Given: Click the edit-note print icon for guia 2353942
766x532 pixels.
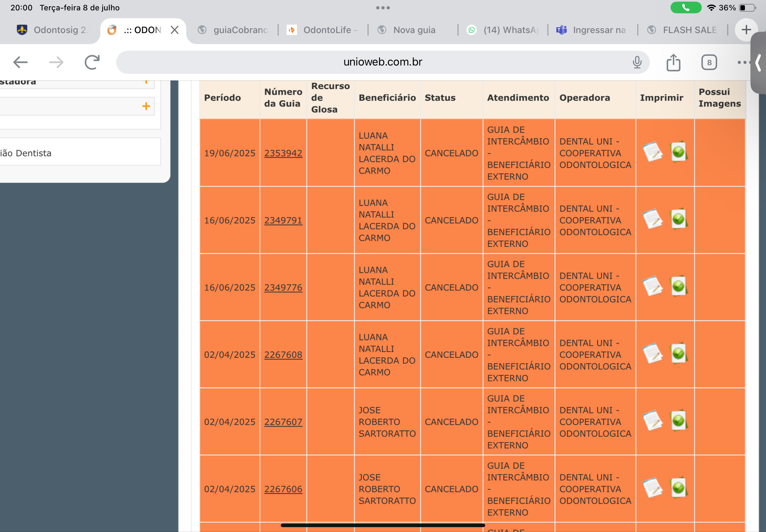Looking at the screenshot, I should click(652, 152).
